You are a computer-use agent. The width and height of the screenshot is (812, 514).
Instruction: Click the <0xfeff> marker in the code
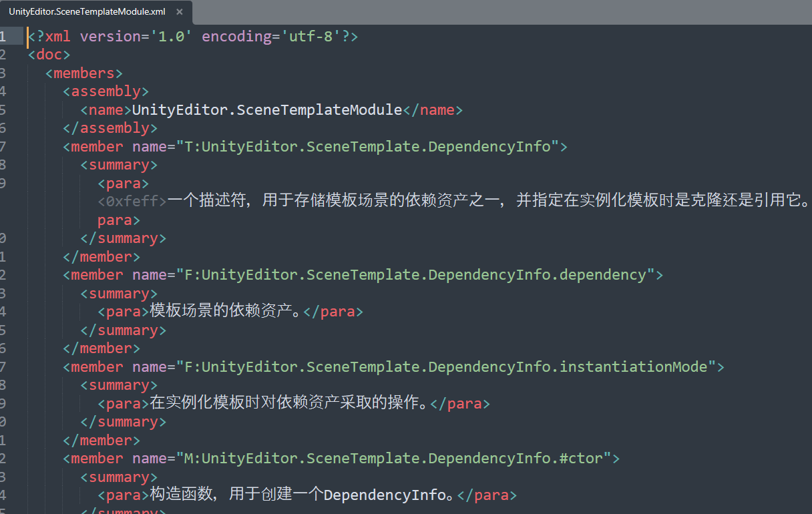point(132,200)
